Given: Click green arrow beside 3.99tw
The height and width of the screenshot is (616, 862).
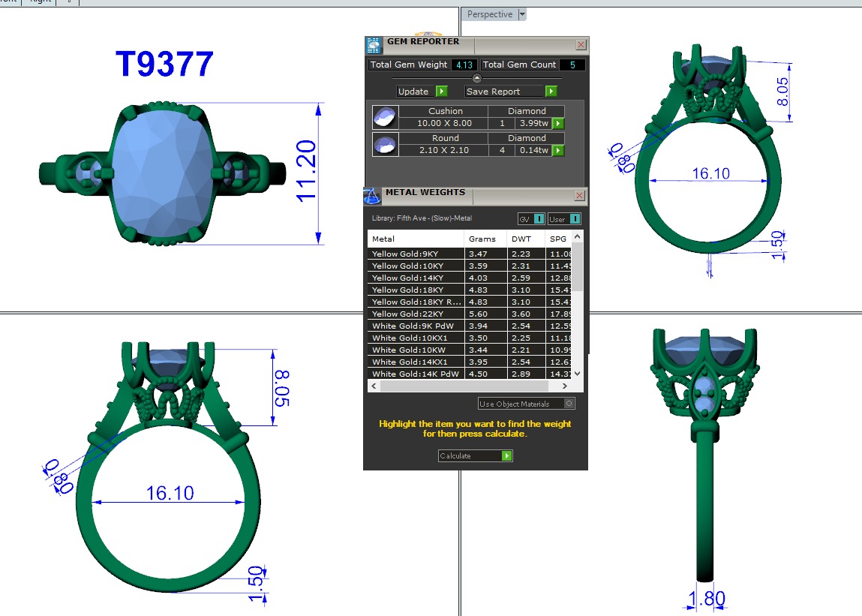Looking at the screenshot, I should (x=558, y=124).
